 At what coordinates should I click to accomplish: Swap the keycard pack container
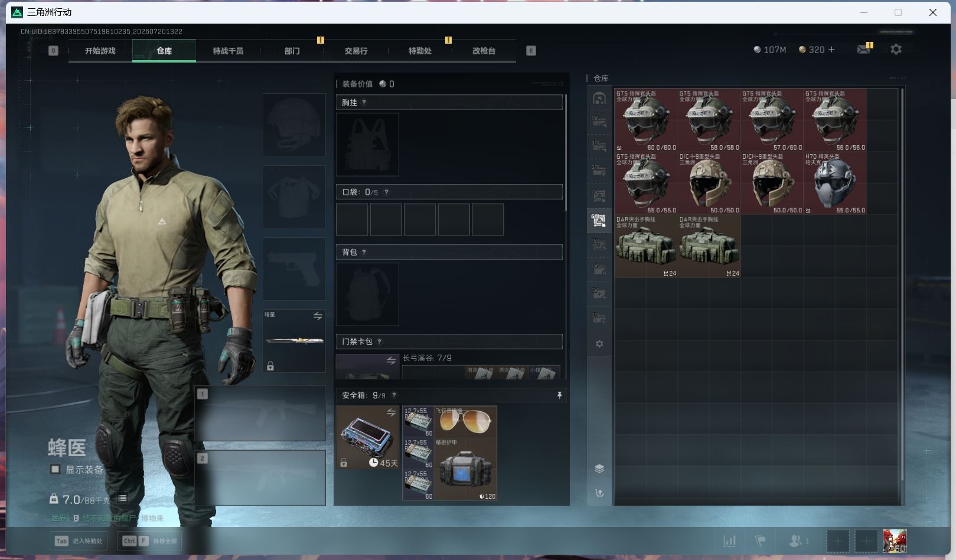point(391,361)
